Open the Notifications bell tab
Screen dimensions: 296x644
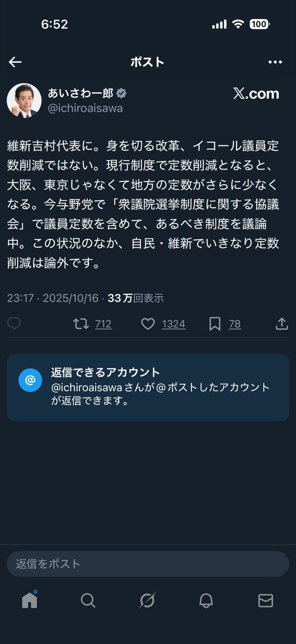pos(206,600)
